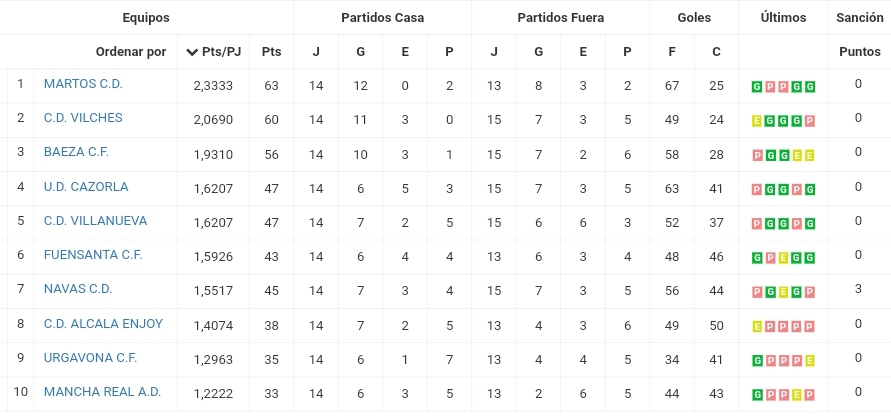Viewport: 891px width, 416px height.
Task: Open U.D. CAZORLA team link
Action: (86, 186)
